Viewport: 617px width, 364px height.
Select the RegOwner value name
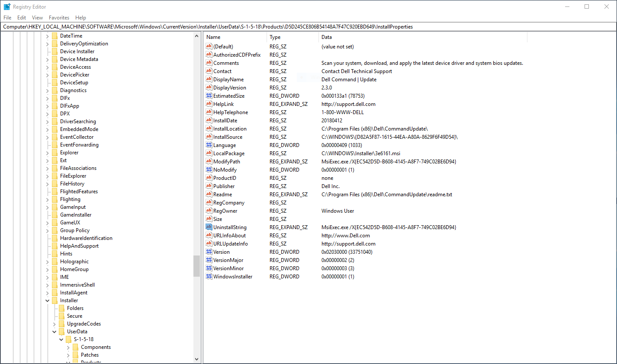(x=225, y=211)
